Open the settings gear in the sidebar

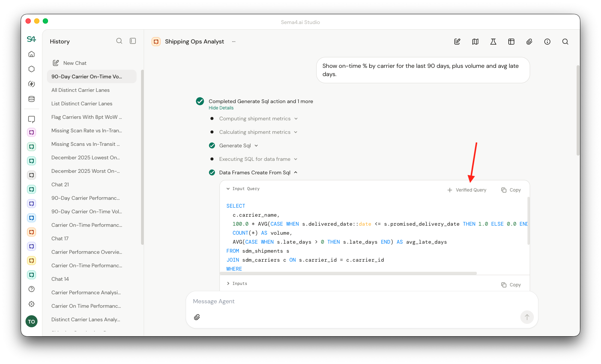32,304
